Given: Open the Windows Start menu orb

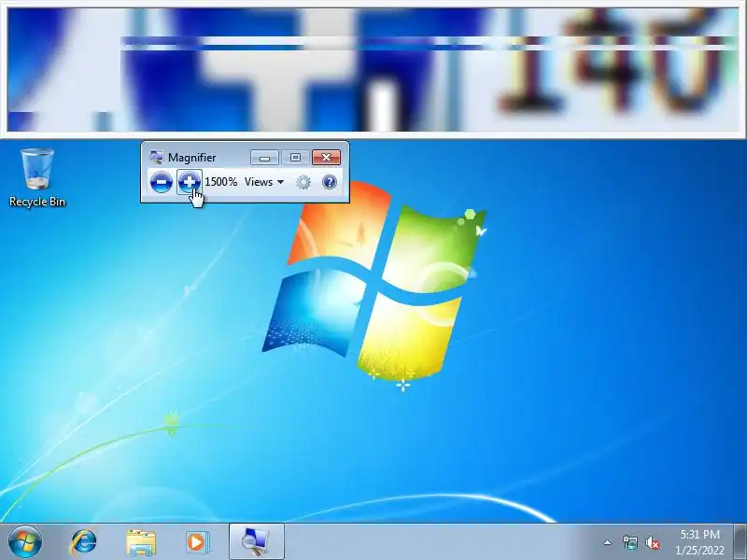Looking at the screenshot, I should coord(25,542).
